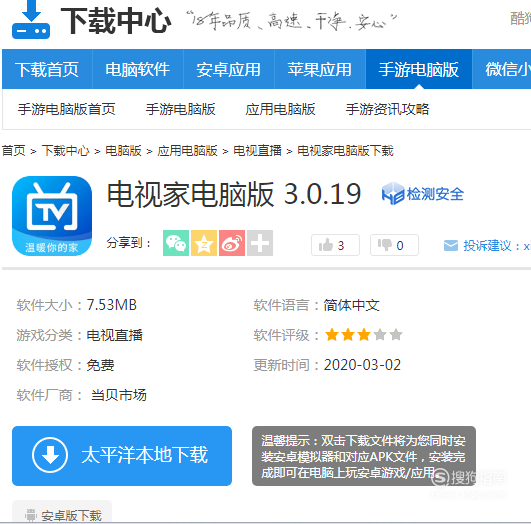Viewport: 531px width, 524px height.
Task: Click the three-star software rating
Action: (x=364, y=335)
